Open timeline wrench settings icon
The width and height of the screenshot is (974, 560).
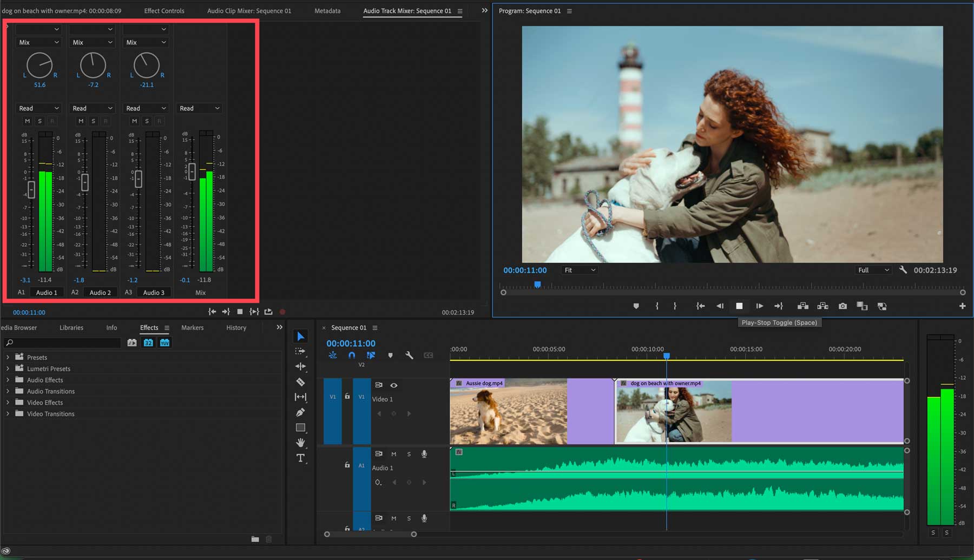click(409, 355)
